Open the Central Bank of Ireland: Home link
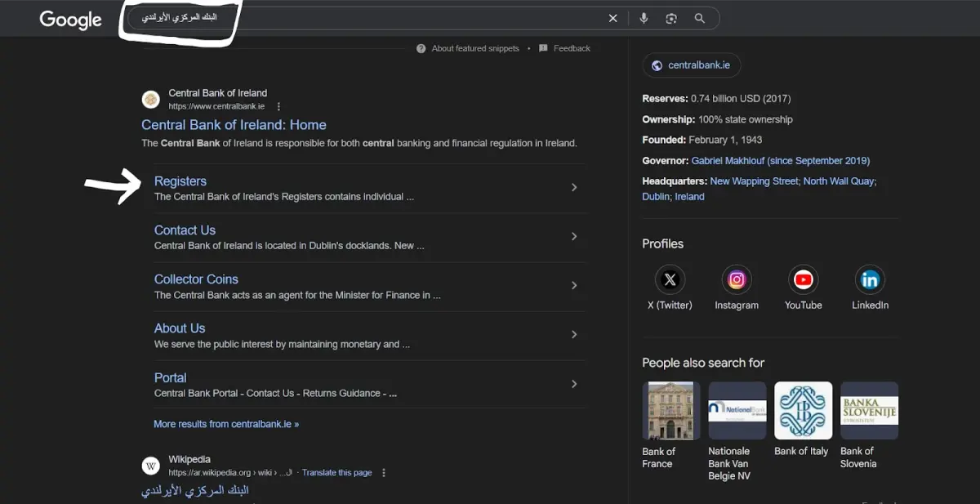Image resolution: width=980 pixels, height=504 pixels. (234, 125)
